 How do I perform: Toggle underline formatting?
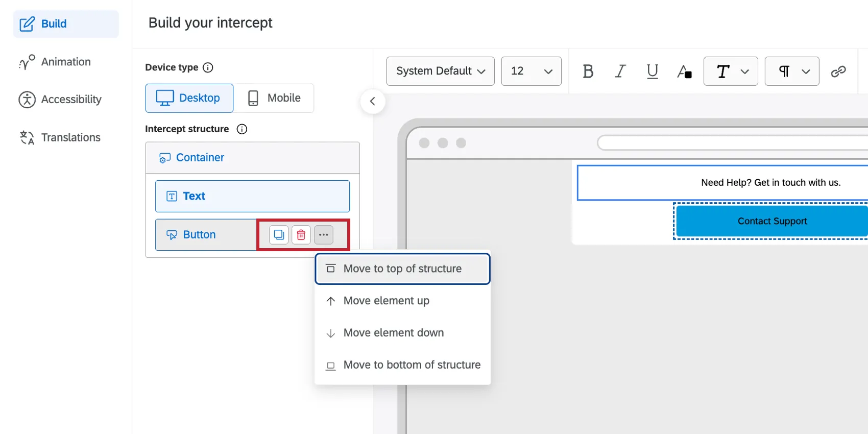(653, 71)
